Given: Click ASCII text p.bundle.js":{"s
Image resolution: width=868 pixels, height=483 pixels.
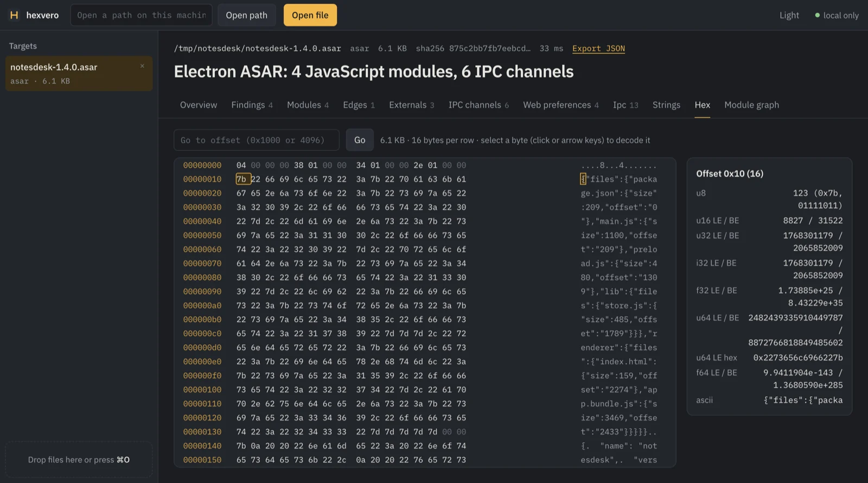Looking at the screenshot, I should tap(619, 404).
